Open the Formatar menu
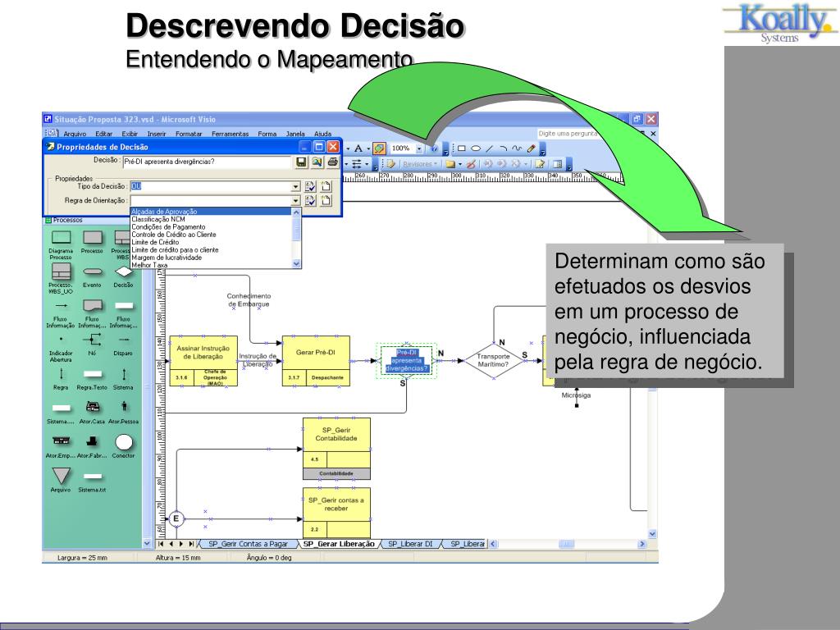Image resolution: width=840 pixels, height=630 pixels. point(189,134)
